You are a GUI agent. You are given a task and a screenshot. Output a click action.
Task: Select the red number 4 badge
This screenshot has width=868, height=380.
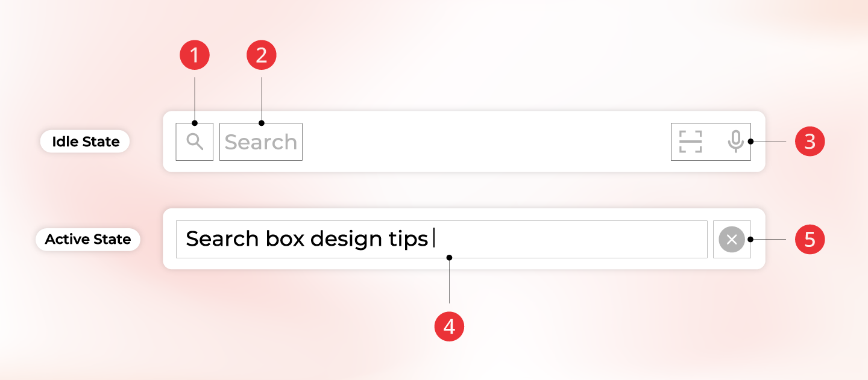(x=450, y=326)
